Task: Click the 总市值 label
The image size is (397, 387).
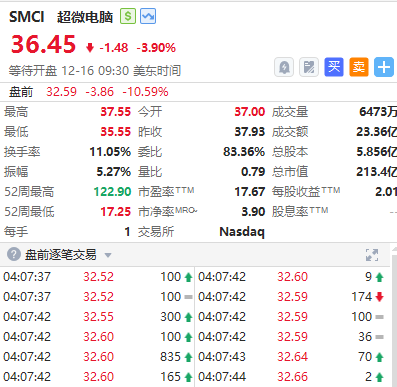Action: (290, 172)
